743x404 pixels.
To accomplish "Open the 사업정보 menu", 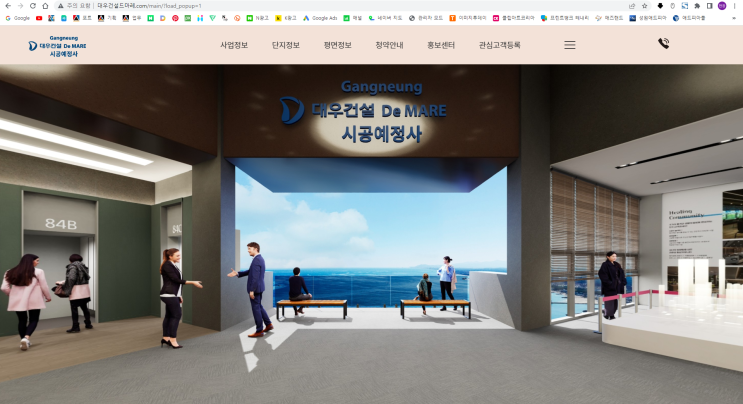I will pos(234,45).
